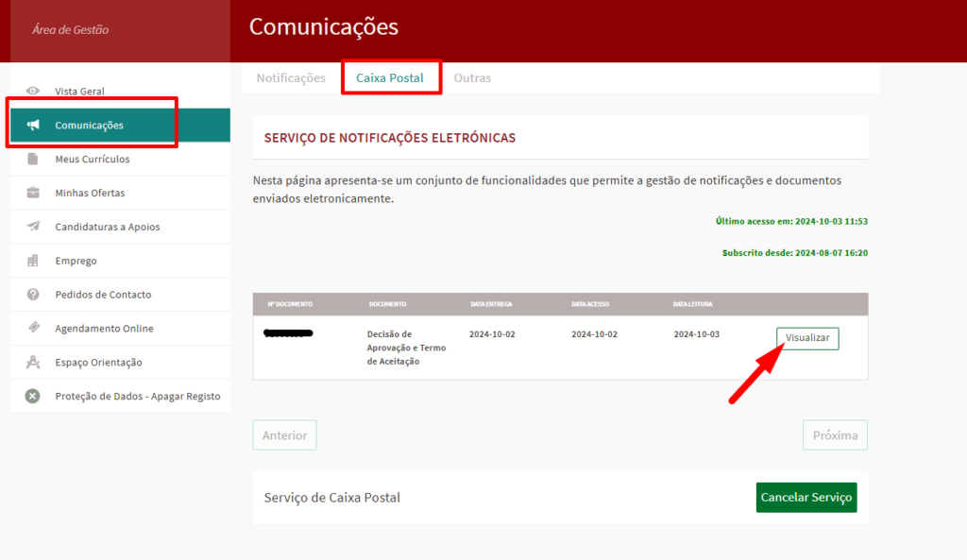Click the building icon beside Emprego
Viewport: 967px width, 560px height.
(x=33, y=261)
